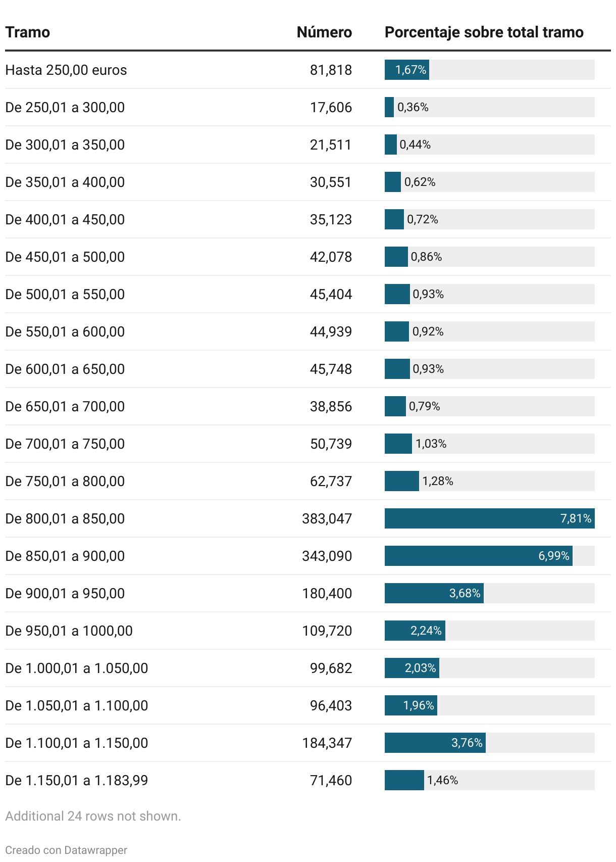Click the De 1.150,01 a 1.183,99 label
616x862 pixels.
tap(77, 780)
